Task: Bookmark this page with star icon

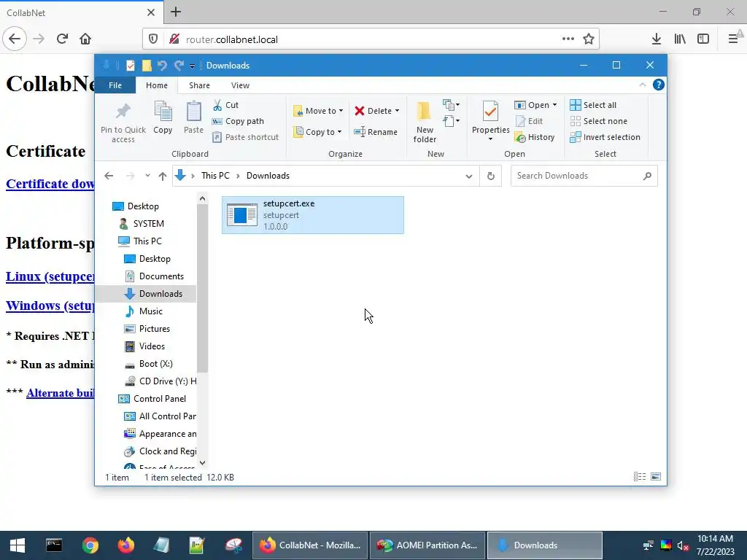Action: 589,39
